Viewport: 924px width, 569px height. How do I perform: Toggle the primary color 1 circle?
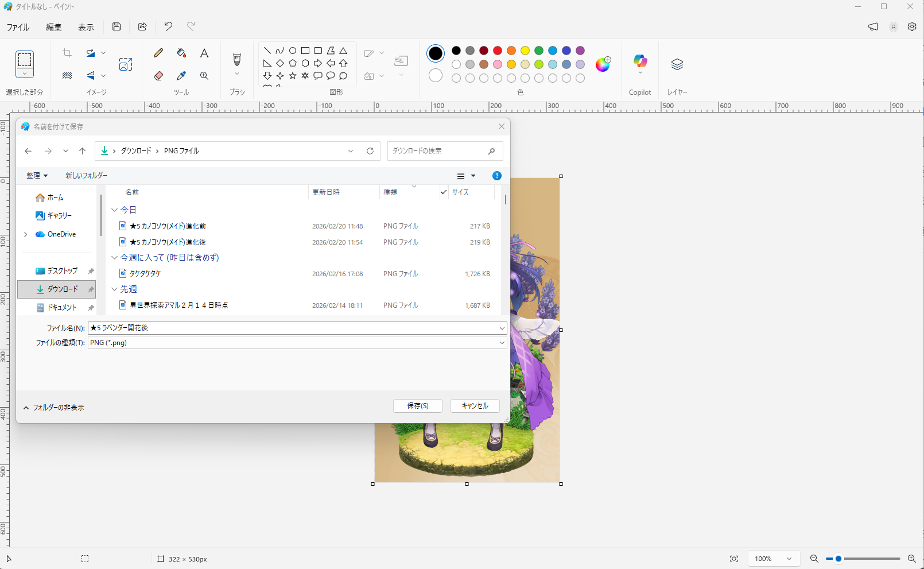tap(436, 53)
